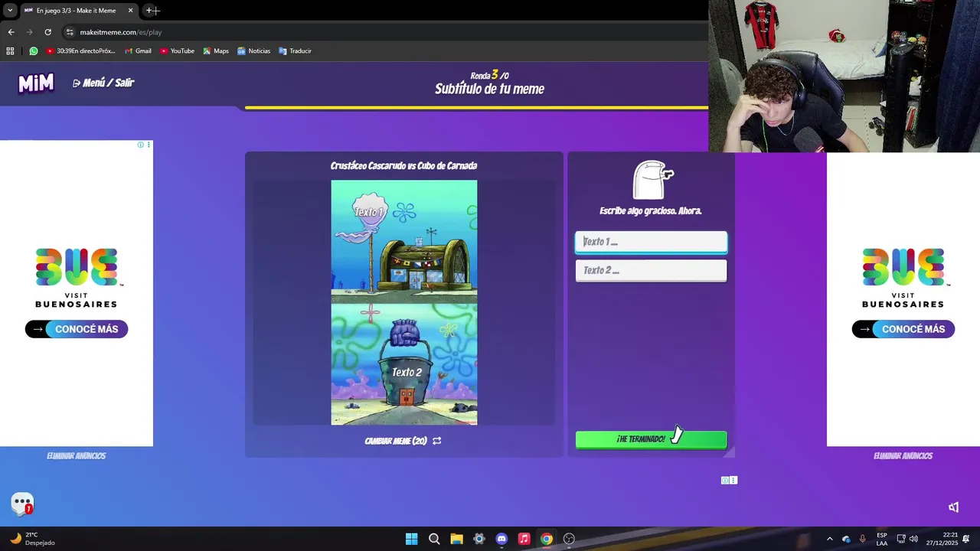
Task: Focus the Texto 2 input field
Action: pos(651,270)
